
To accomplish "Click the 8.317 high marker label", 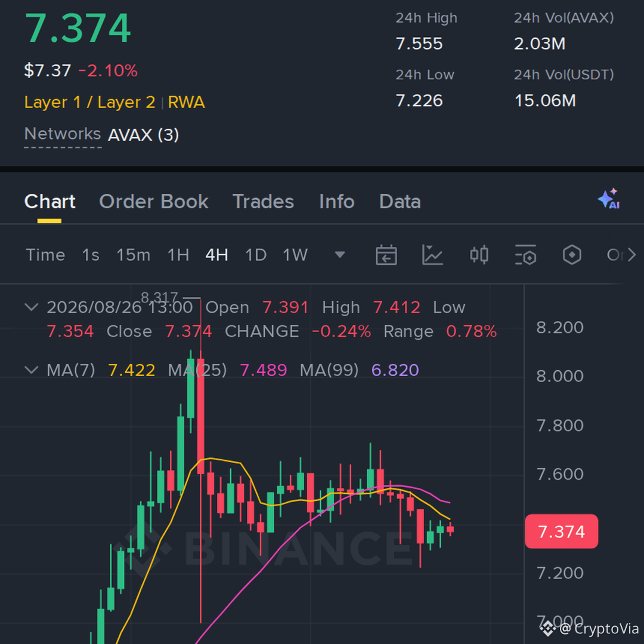I will pyautogui.click(x=159, y=296).
